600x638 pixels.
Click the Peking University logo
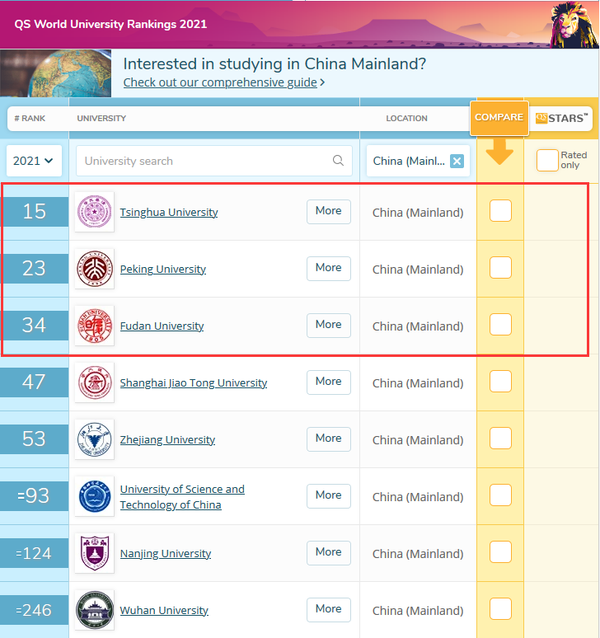(94, 269)
